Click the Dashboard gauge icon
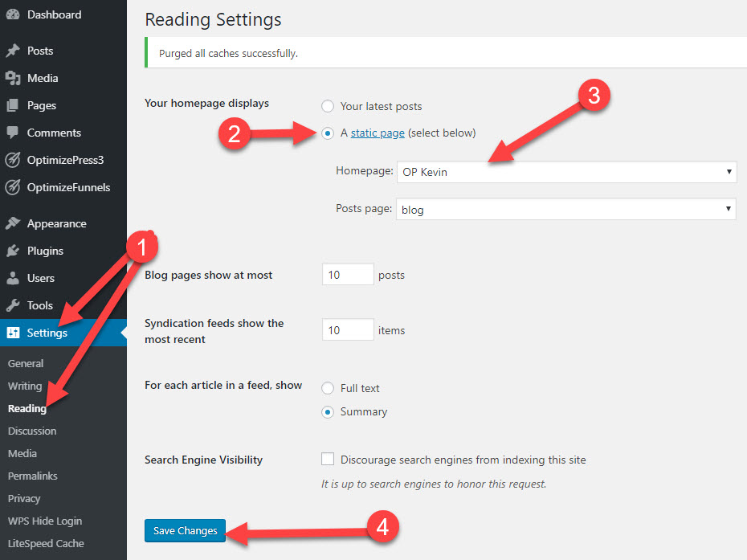Screen dimensions: 747x560 point(13,14)
